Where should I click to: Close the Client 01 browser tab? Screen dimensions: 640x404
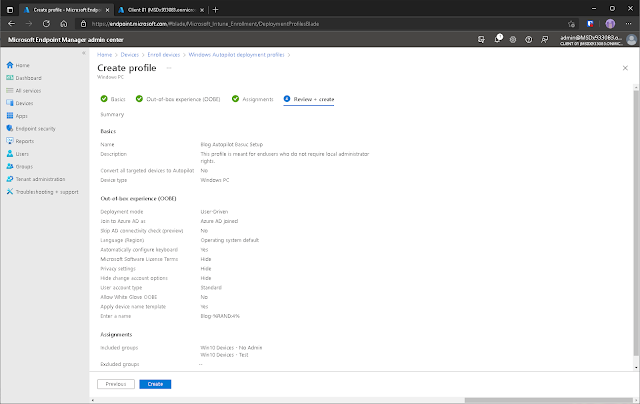click(202, 10)
